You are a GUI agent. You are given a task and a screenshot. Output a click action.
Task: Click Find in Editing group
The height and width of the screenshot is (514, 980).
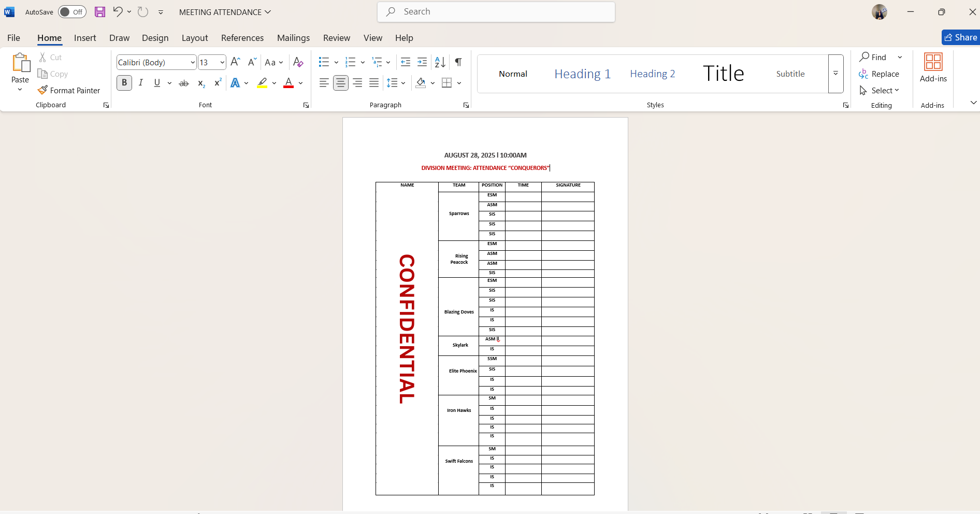[873, 58]
